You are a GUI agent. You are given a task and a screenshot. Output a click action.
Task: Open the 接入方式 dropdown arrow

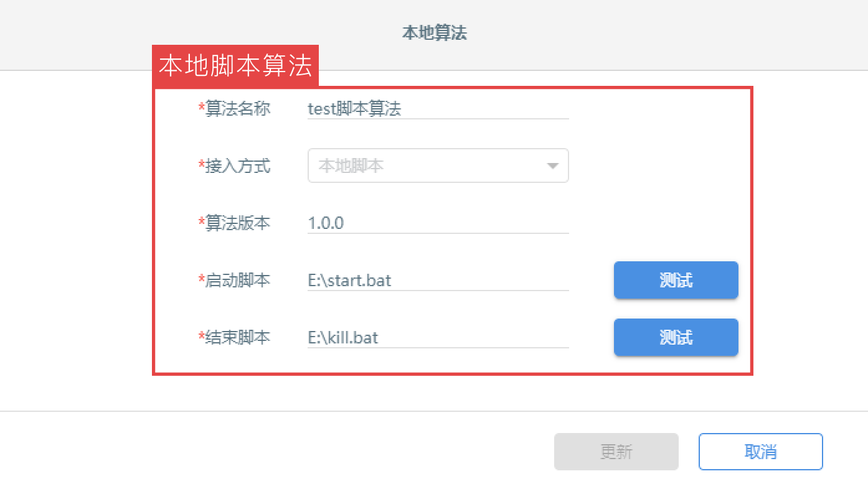[x=552, y=166]
